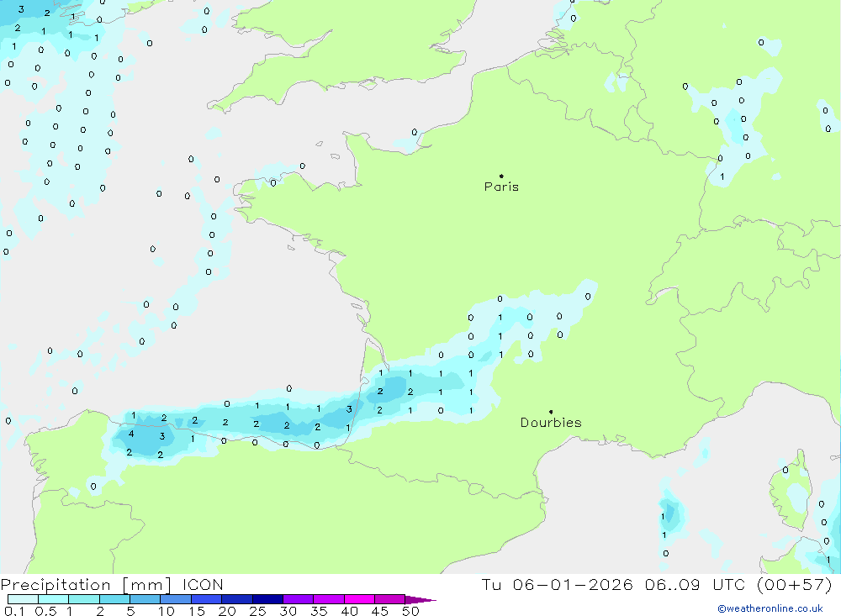Select the 30–35 mm purple legend swatch
Image resolution: width=841 pixels, height=616 pixels.
pyautogui.click(x=298, y=599)
